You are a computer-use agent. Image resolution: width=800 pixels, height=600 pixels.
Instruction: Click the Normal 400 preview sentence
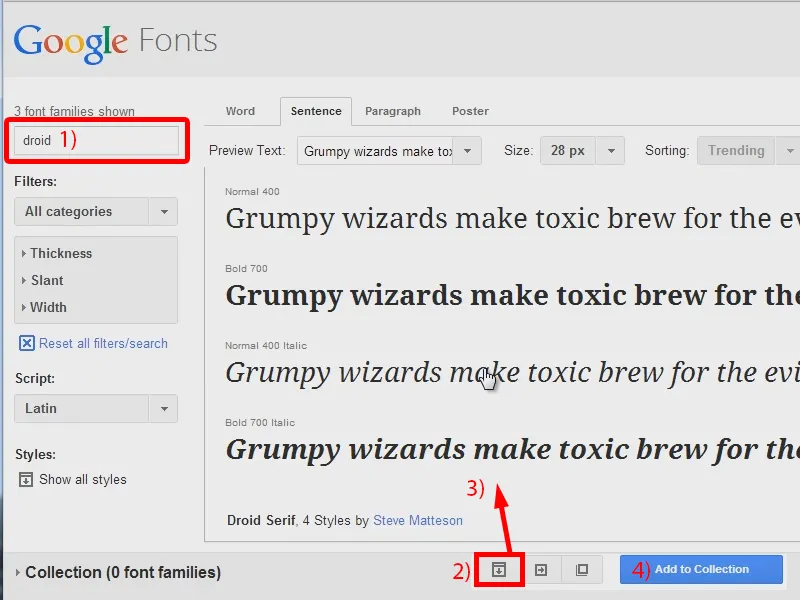pyautogui.click(x=512, y=219)
